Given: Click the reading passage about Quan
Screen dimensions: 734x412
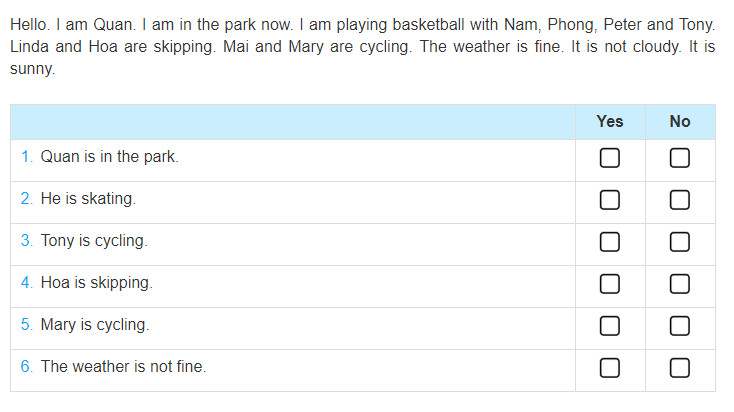Looking at the screenshot, I should (363, 46).
